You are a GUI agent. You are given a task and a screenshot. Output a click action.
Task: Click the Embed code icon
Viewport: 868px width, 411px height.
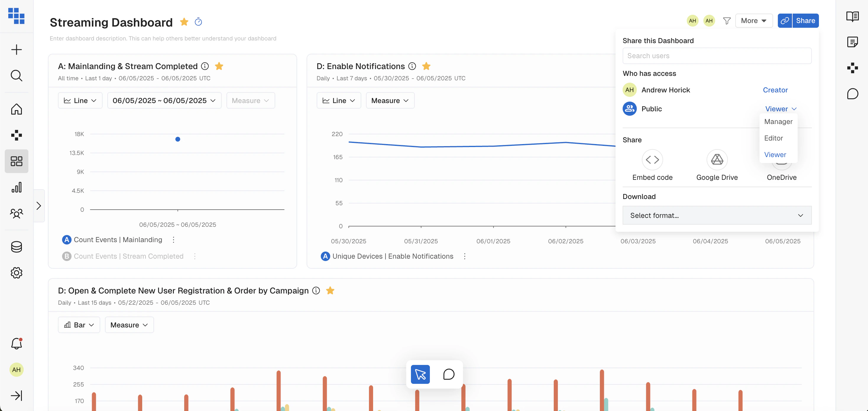(x=652, y=159)
